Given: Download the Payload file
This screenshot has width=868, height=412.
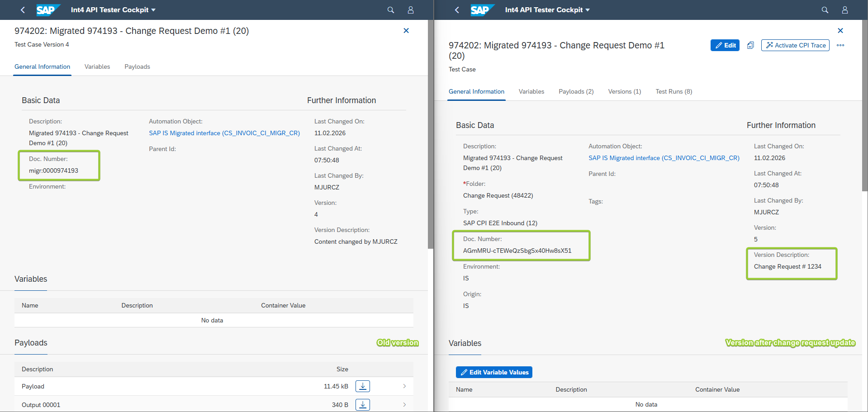Looking at the screenshot, I should 363,386.
